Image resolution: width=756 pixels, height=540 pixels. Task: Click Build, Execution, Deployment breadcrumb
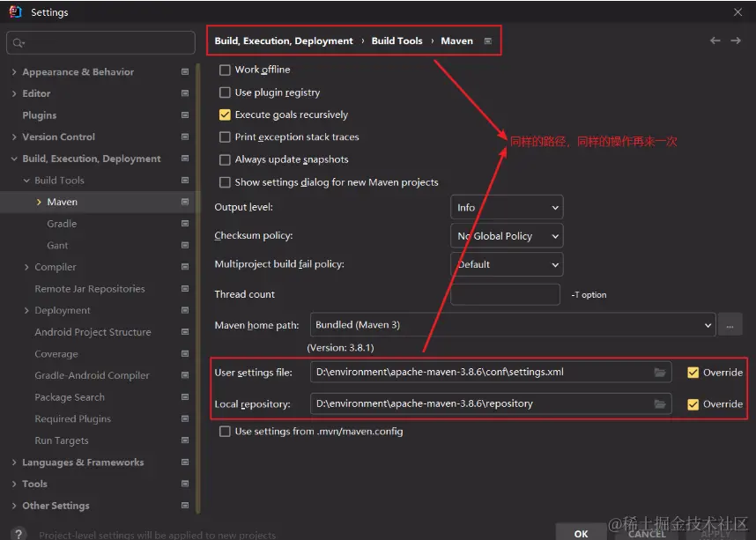click(284, 41)
